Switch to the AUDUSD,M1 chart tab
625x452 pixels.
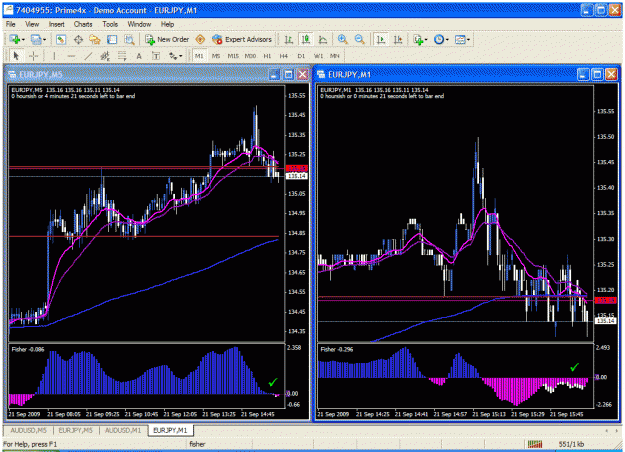click(x=123, y=430)
